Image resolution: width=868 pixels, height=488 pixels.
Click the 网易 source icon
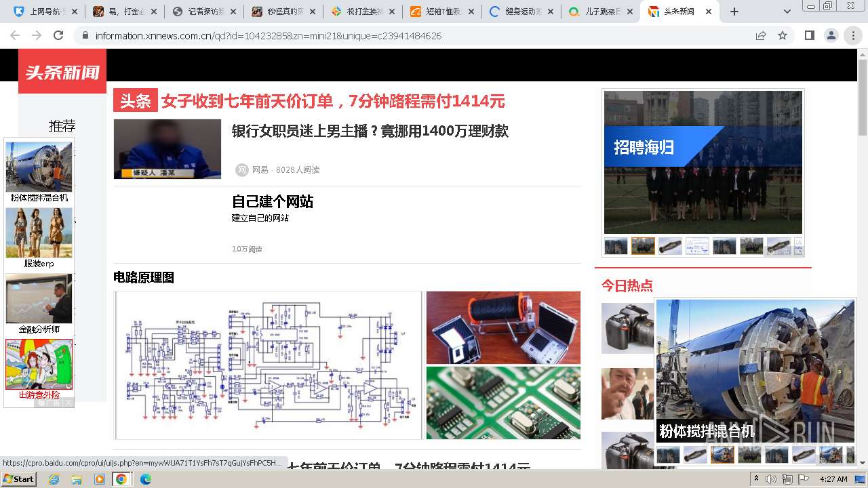(241, 169)
